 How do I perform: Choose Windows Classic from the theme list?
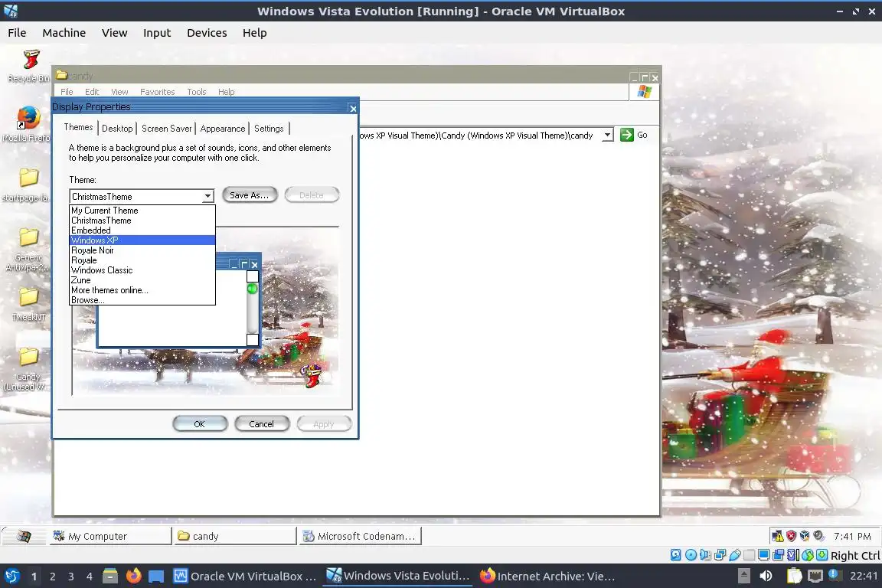coord(142,270)
